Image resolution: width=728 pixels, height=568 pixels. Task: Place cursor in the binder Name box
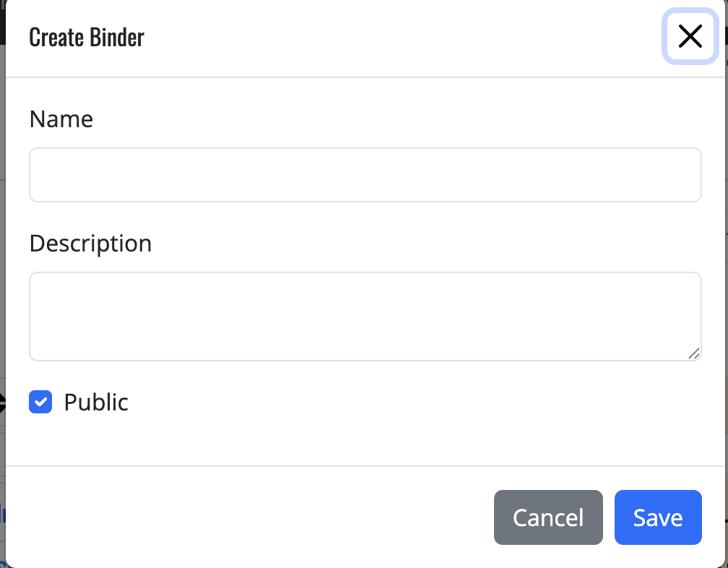[365, 174]
